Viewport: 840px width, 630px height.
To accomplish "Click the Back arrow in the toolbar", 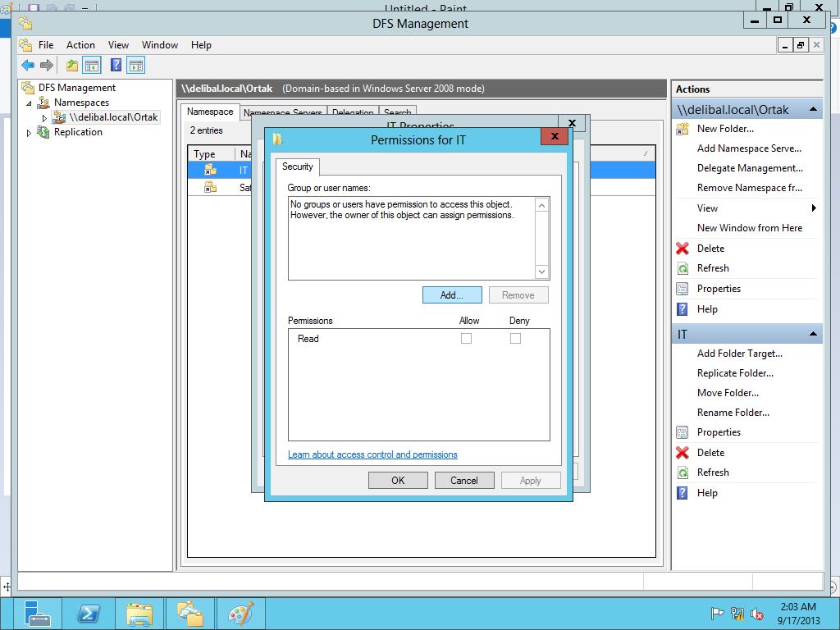I will pyautogui.click(x=28, y=66).
